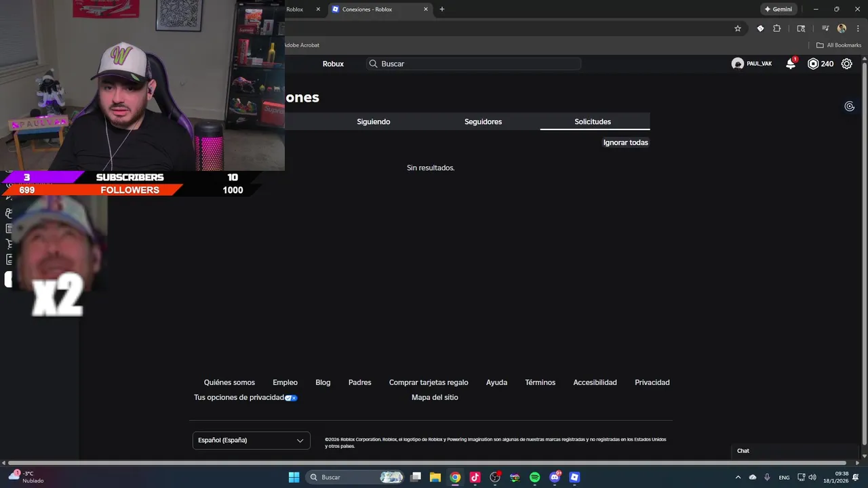The image size is (868, 488).
Task: Open File Explorer from the taskbar
Action: (435, 477)
